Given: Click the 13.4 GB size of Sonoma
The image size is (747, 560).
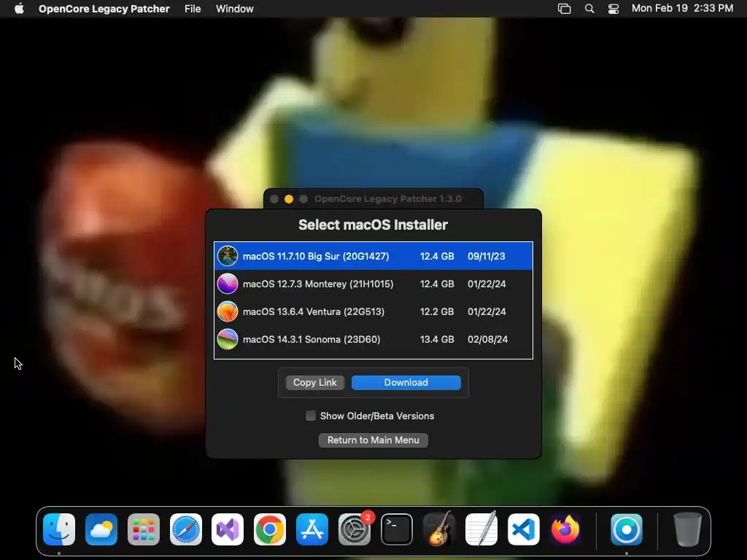Looking at the screenshot, I should pyautogui.click(x=437, y=340).
